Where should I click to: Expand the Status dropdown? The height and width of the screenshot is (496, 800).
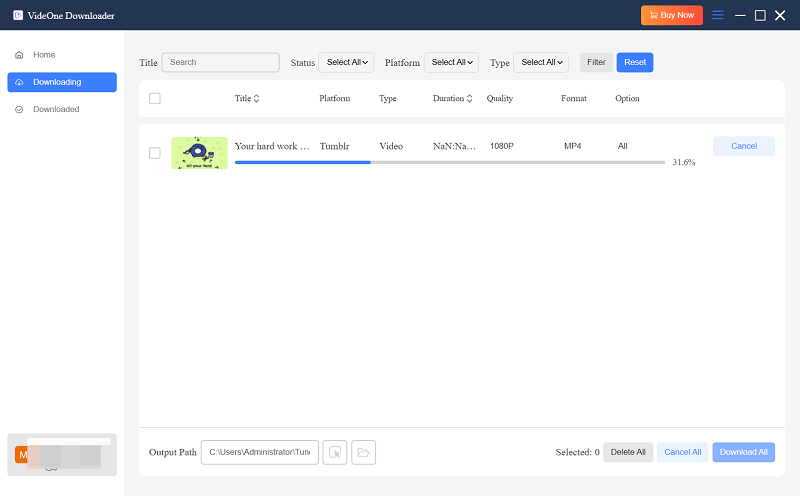(x=347, y=62)
